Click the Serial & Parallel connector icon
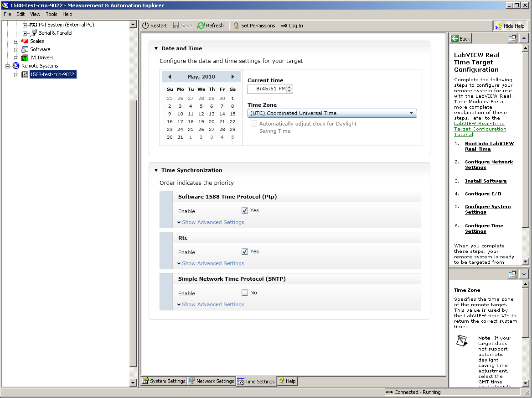This screenshot has width=532, height=398. point(34,33)
